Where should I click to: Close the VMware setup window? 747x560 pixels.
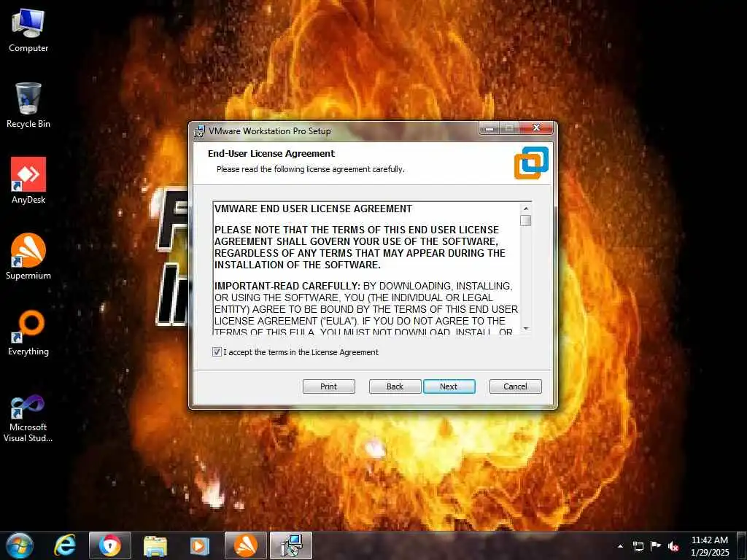tap(536, 128)
